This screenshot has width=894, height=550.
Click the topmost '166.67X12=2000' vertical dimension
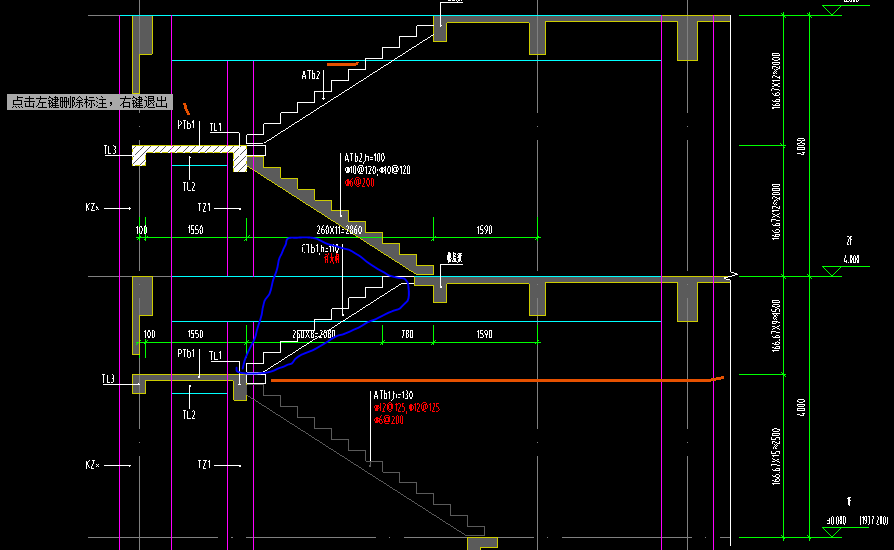tap(776, 81)
